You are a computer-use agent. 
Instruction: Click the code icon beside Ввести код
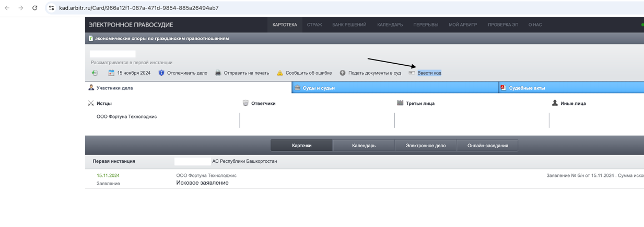tap(412, 73)
